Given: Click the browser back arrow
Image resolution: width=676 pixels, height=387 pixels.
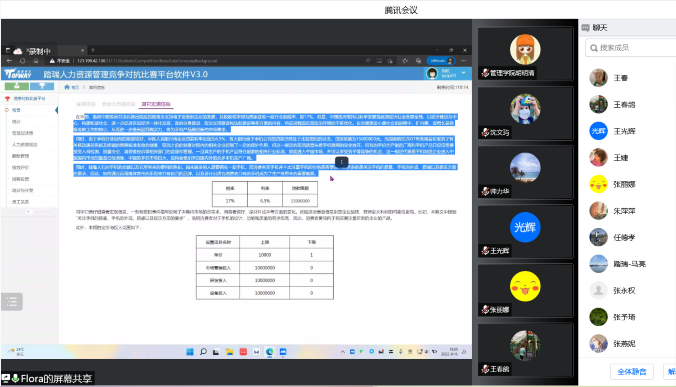Looking at the screenshot, I should tap(9, 61).
